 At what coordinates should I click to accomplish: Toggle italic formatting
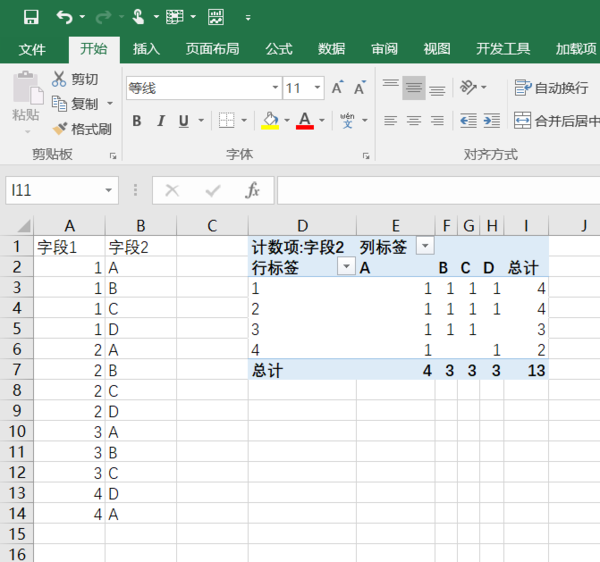[160, 121]
